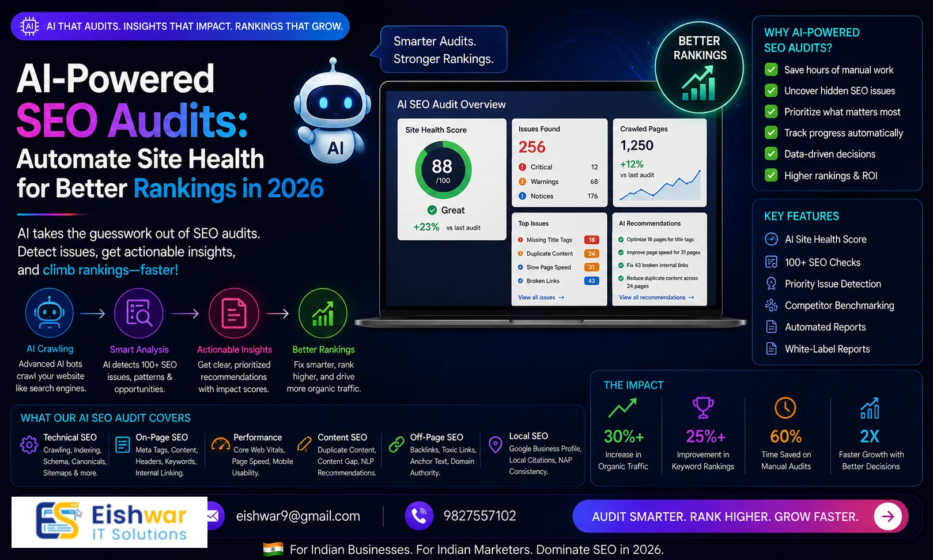Click the top AI That Audits banner pill
This screenshot has width=933, height=560.
click(x=180, y=26)
